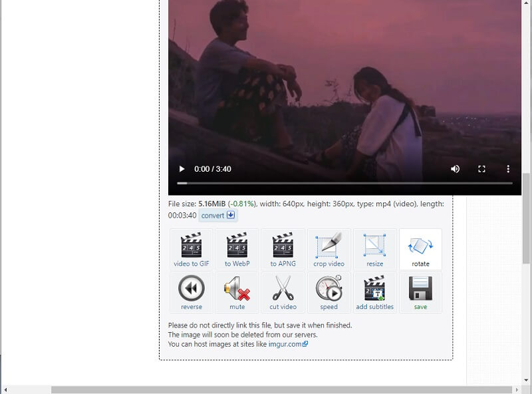Reverse the video with reverse tool
Image resolution: width=532 pixels, height=394 pixels.
tap(192, 293)
